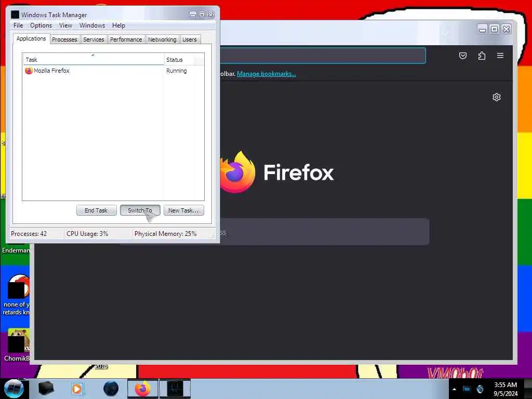Maximize the Windows Task Manager window

202,15
